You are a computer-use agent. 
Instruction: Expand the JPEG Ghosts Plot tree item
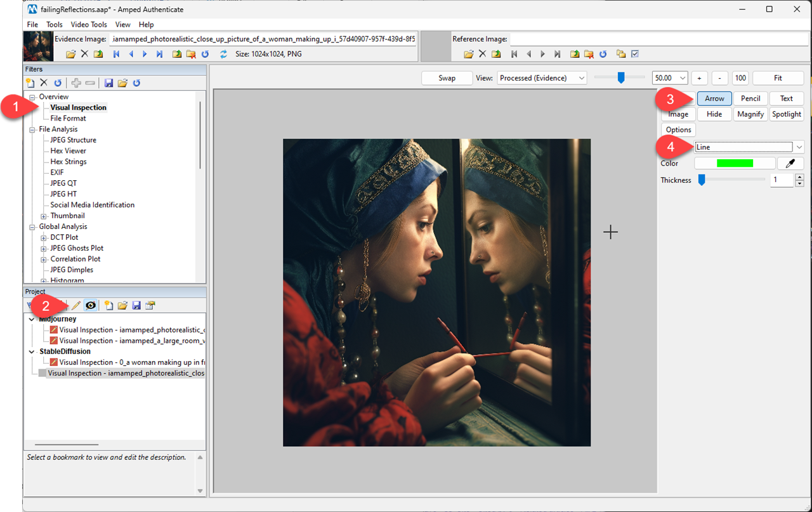[x=43, y=247]
